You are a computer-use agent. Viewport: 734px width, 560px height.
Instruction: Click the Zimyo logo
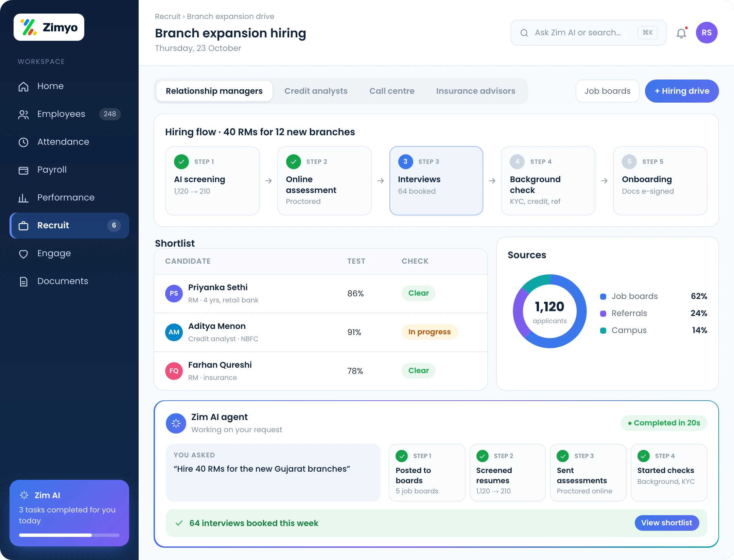49,27
